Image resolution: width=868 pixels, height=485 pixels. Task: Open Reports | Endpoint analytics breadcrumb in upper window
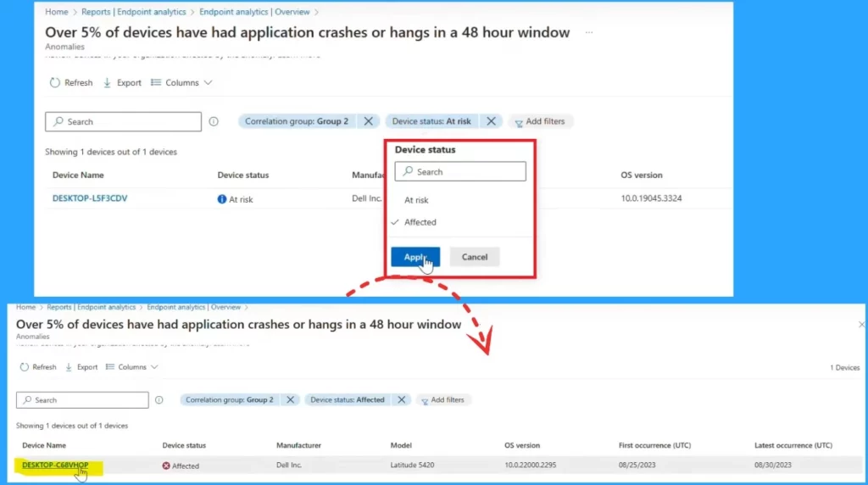133,12
